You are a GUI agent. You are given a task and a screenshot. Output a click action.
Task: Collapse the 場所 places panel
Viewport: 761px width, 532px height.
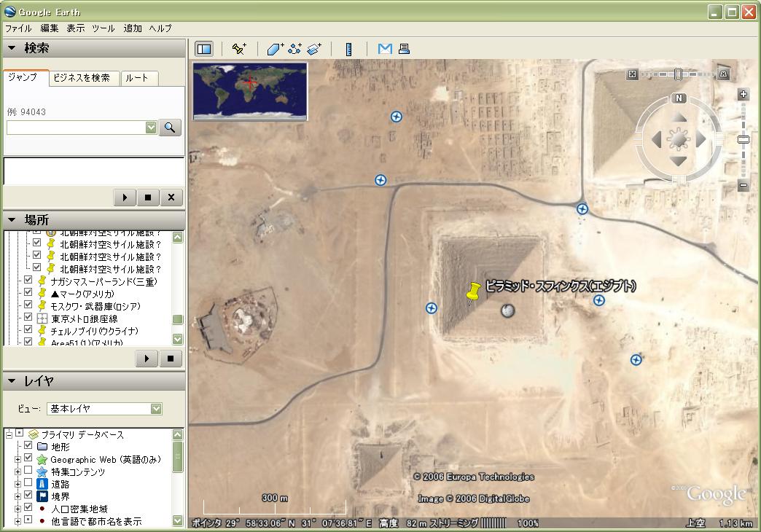coord(12,220)
